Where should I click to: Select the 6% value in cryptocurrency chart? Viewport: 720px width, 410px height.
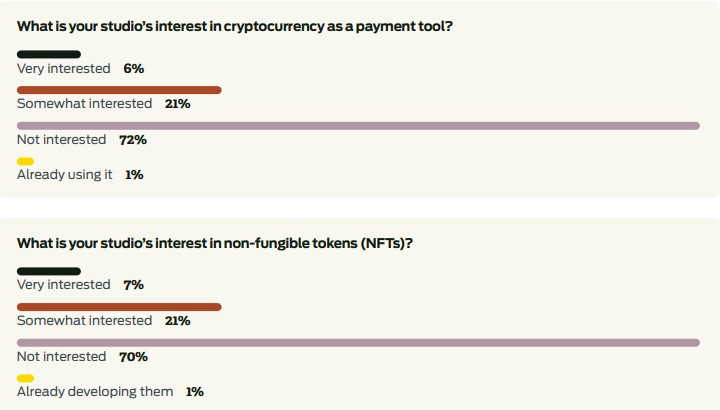(134, 68)
